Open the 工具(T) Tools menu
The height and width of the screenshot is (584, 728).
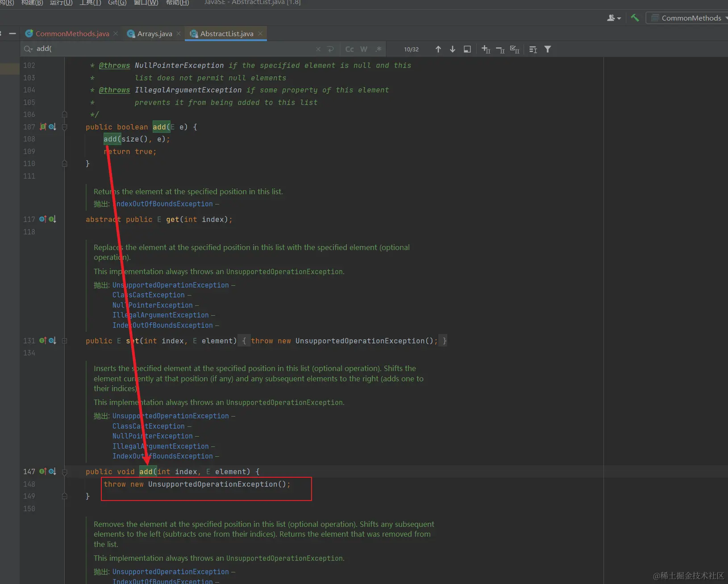(x=90, y=3)
